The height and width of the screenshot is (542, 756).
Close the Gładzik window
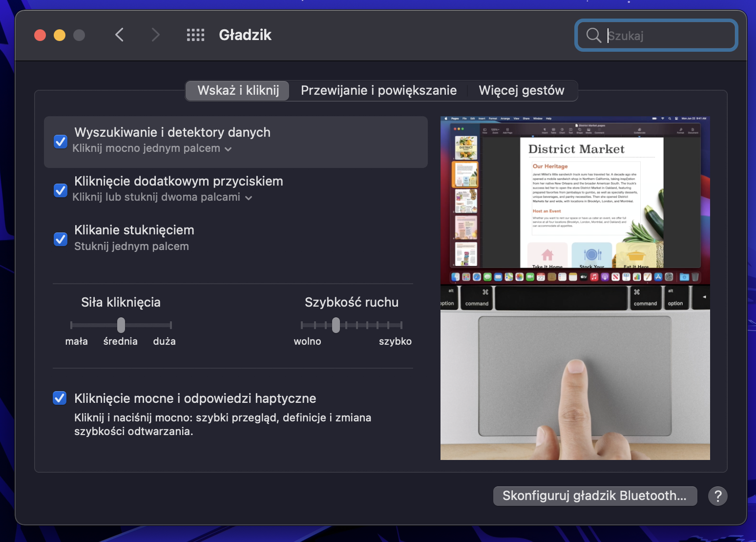coord(40,35)
